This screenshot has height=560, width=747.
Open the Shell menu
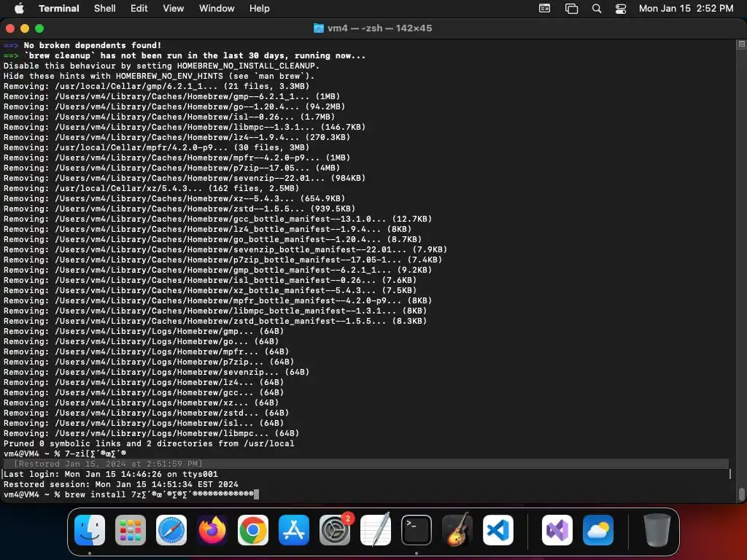point(105,9)
